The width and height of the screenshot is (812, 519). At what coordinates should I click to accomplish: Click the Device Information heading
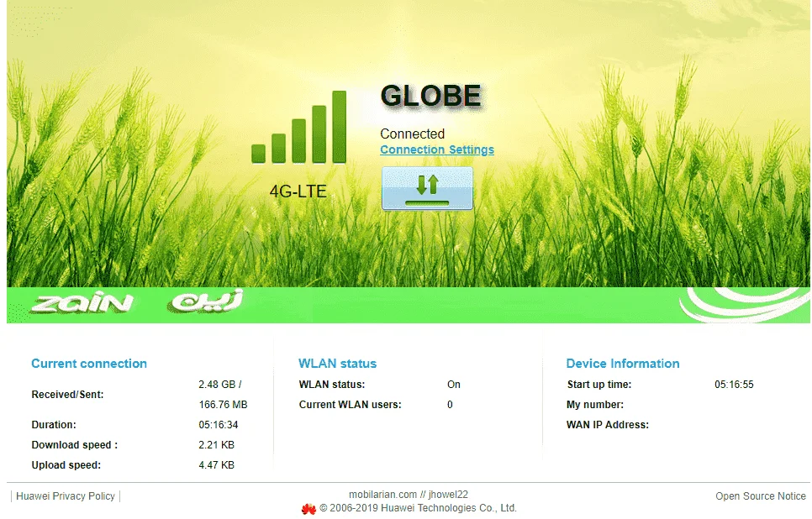point(623,364)
